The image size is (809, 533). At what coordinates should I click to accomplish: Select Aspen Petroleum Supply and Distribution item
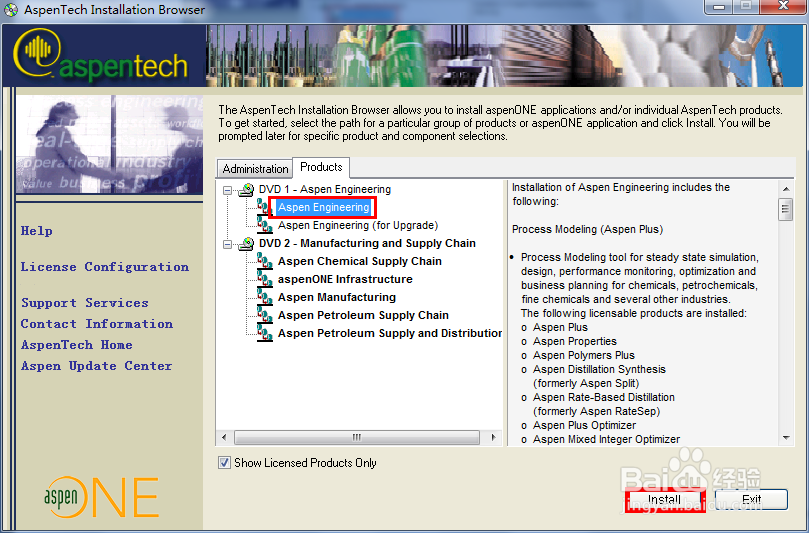pos(390,334)
